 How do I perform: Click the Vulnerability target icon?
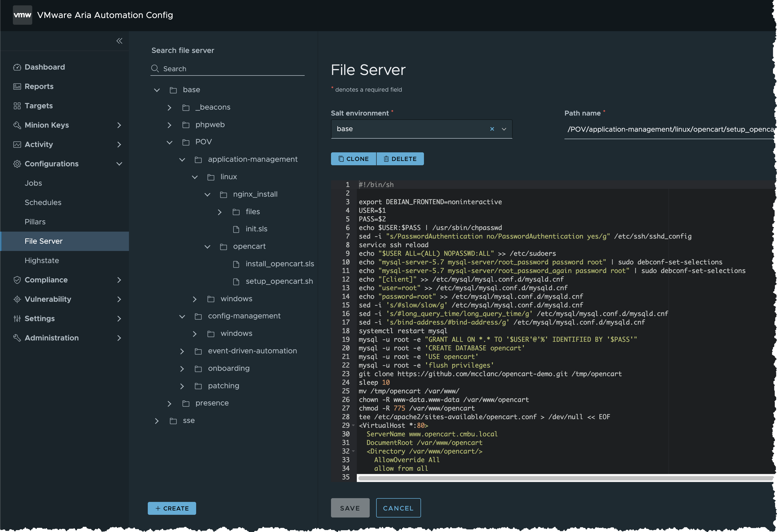click(x=17, y=299)
